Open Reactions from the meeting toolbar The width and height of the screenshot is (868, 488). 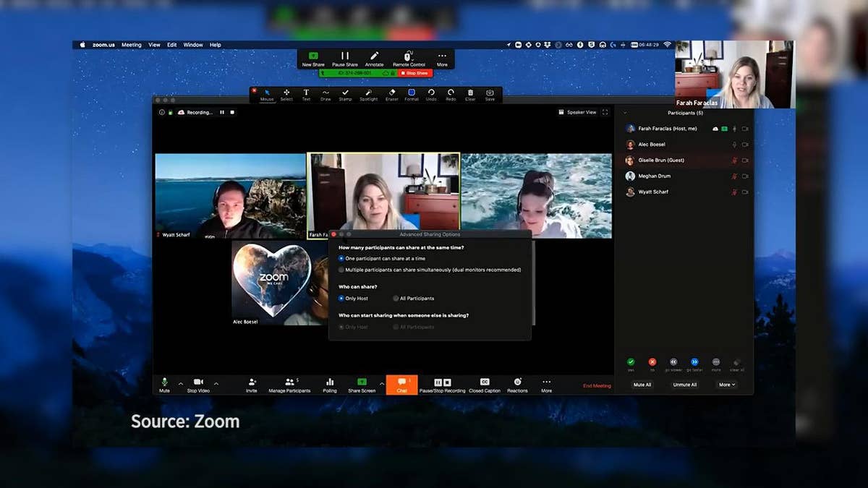point(517,384)
